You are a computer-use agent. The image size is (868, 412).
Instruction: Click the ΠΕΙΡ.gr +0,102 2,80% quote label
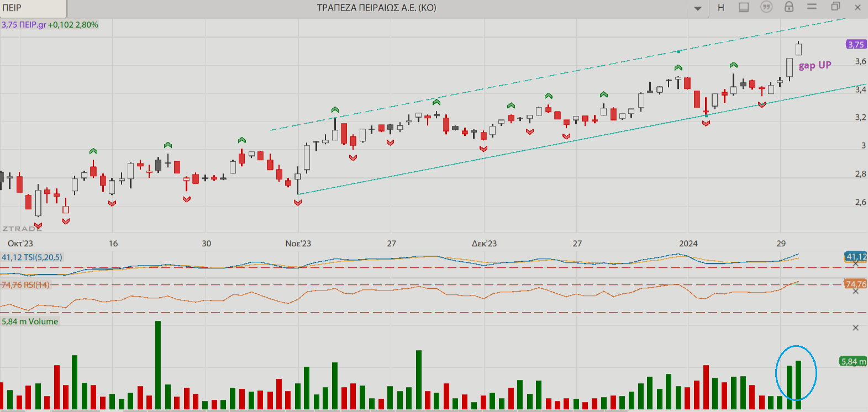click(50, 25)
